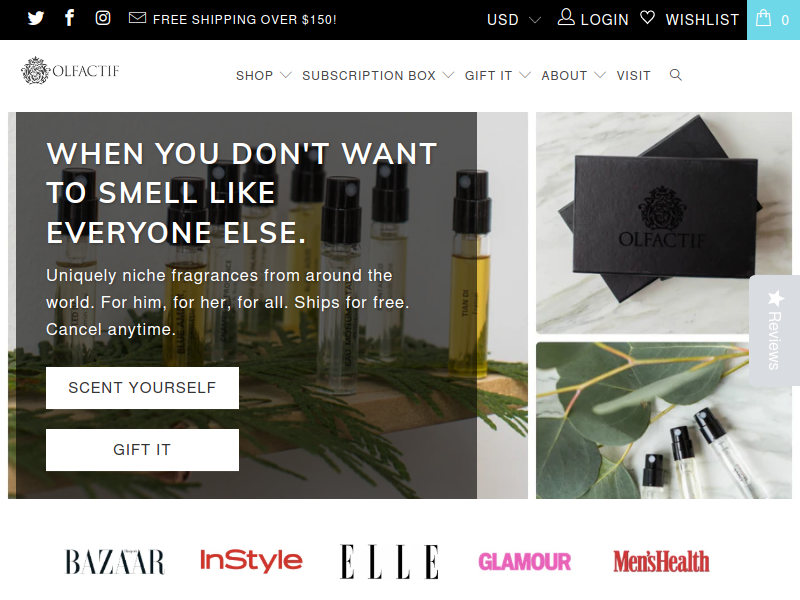Expand the Subscription Box menu
The image size is (800, 600).
pyautogui.click(x=378, y=76)
